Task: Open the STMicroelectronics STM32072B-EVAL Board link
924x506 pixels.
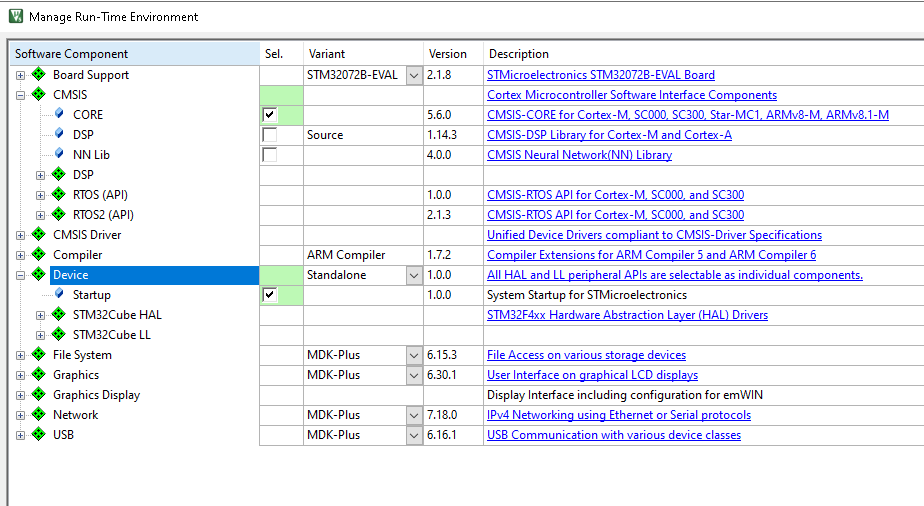Action: point(600,75)
